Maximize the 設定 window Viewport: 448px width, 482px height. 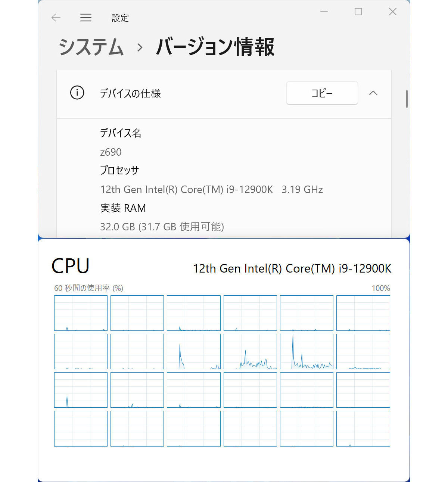point(358,12)
